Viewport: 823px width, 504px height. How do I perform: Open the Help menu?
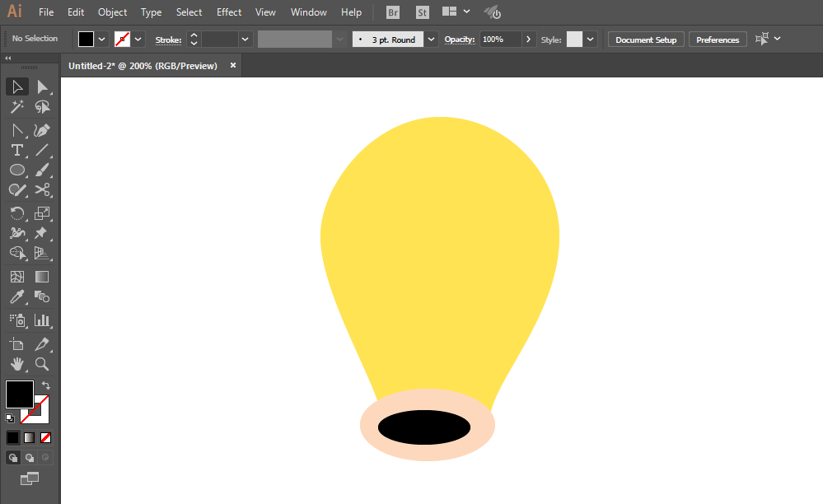pyautogui.click(x=351, y=12)
